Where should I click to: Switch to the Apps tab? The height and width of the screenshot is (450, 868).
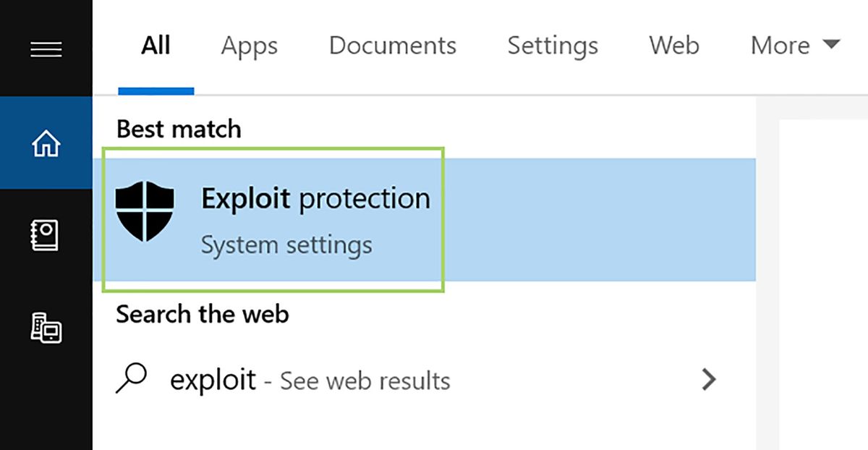pyautogui.click(x=249, y=46)
